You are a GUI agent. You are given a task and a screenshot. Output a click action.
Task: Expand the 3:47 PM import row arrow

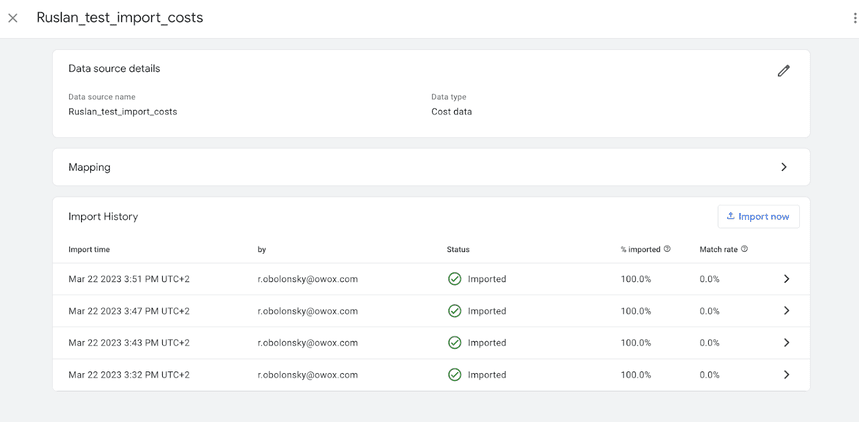click(786, 311)
